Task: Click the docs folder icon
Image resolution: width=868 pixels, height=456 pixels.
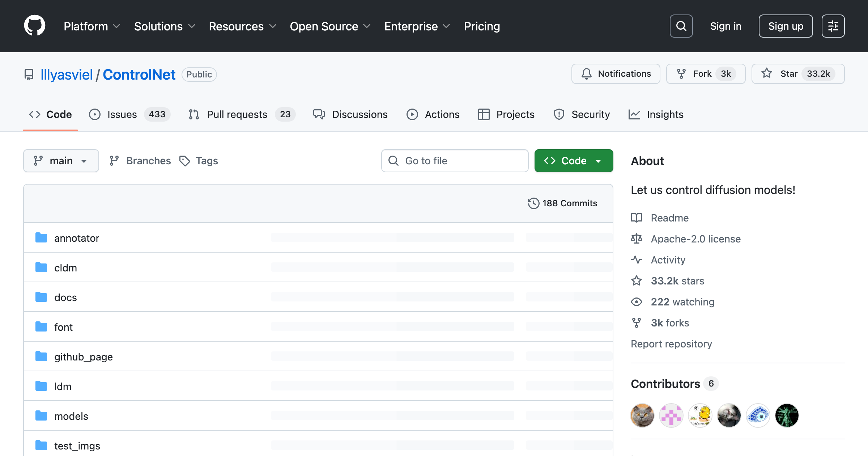Action: pyautogui.click(x=41, y=297)
